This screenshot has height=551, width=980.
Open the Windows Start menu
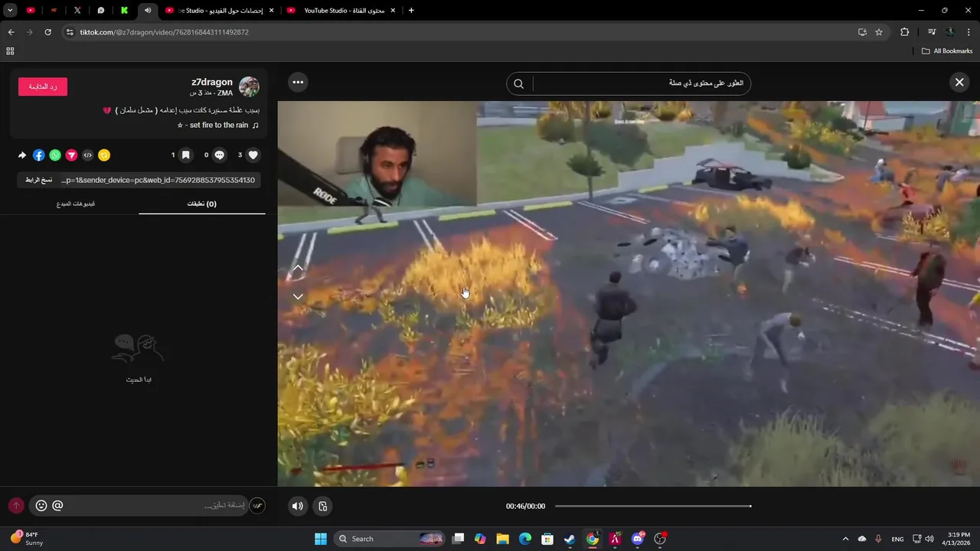click(321, 539)
